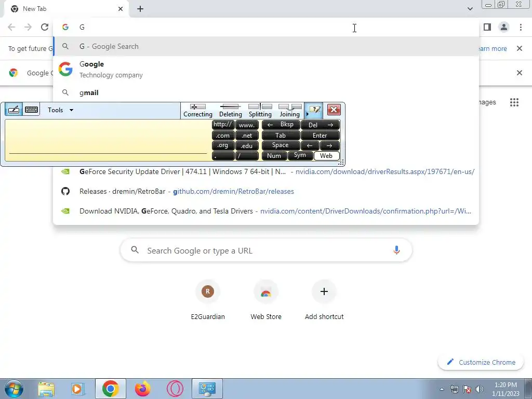Click the yellow handwriting writing area

pyautogui.click(x=108, y=140)
